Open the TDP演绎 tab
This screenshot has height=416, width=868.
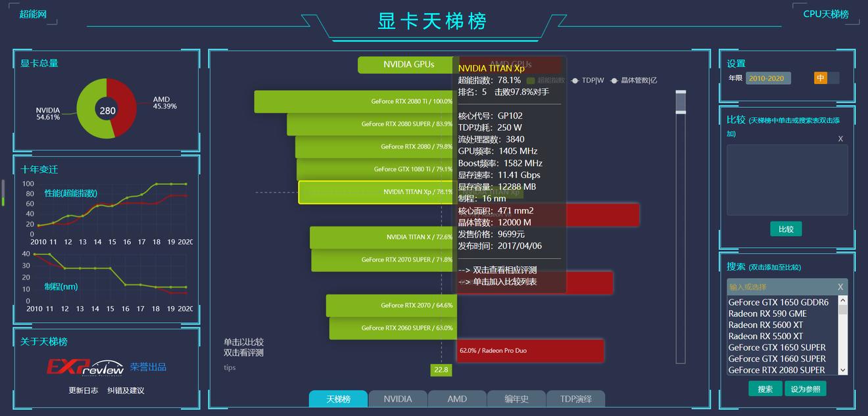click(576, 398)
